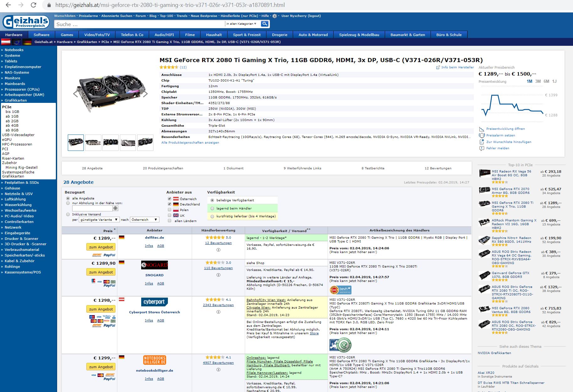The height and width of the screenshot is (392, 573).
Task: Click the Fehler melden speech icon
Action: click(x=482, y=148)
